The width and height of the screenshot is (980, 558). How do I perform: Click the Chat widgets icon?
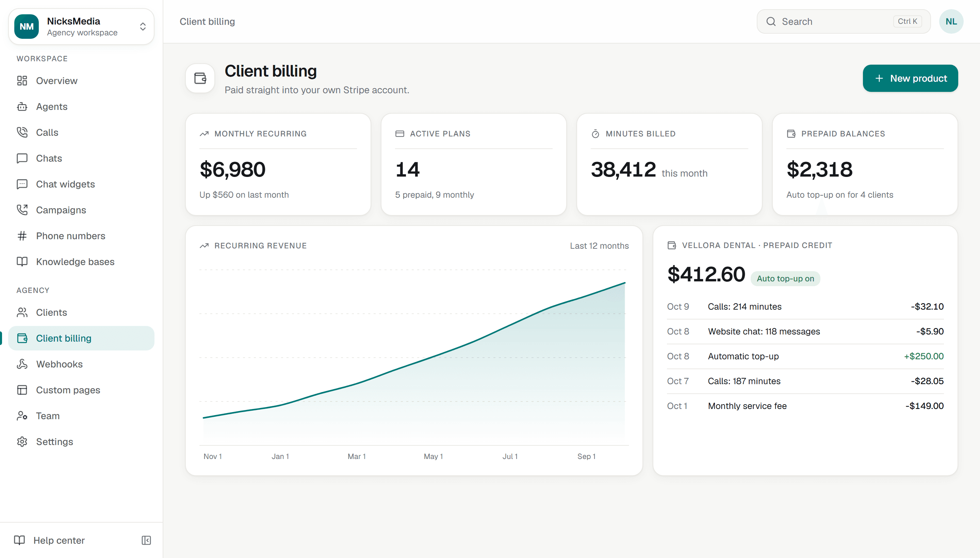(22, 184)
